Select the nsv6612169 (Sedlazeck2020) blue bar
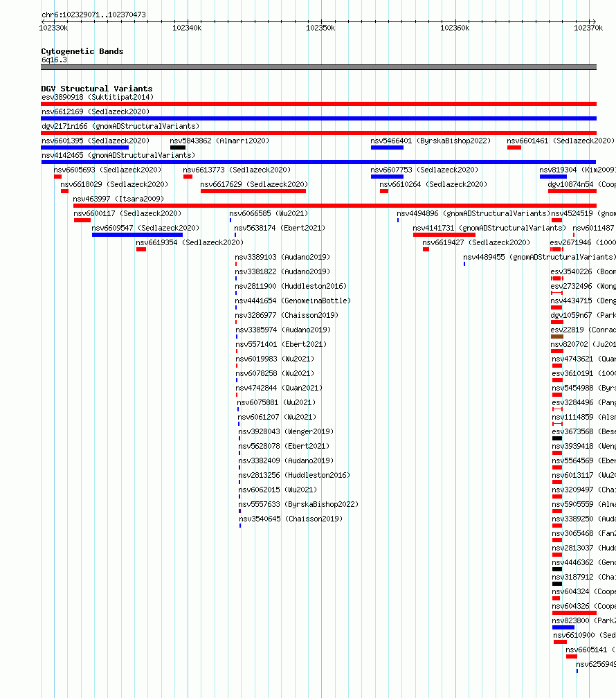The height and width of the screenshot is (698, 616). 318,118
